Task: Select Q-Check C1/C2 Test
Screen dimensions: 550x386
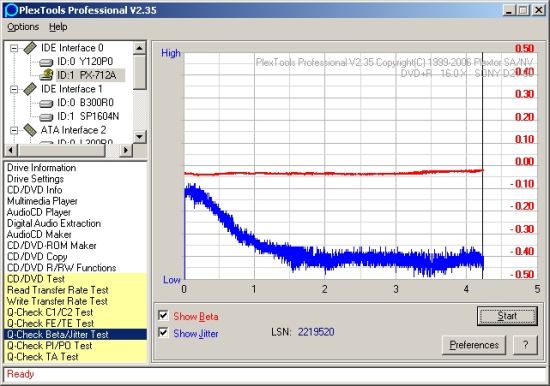Action: 75,312
